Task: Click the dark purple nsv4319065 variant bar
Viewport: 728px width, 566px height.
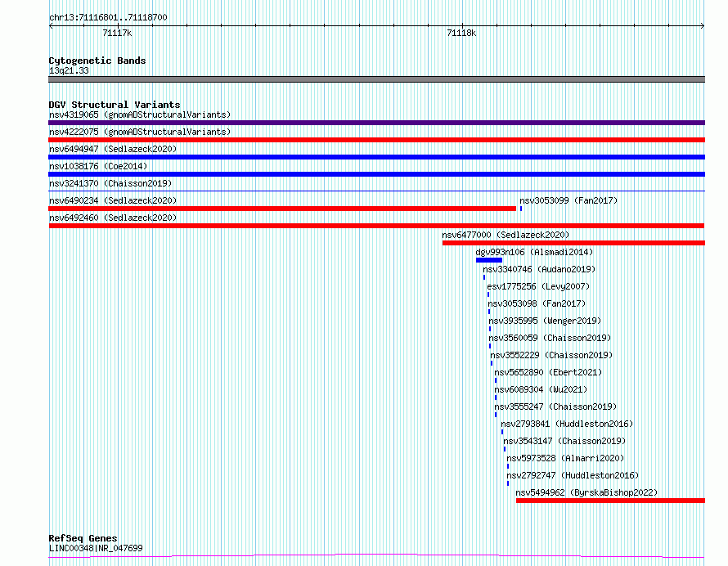Action: [376, 123]
